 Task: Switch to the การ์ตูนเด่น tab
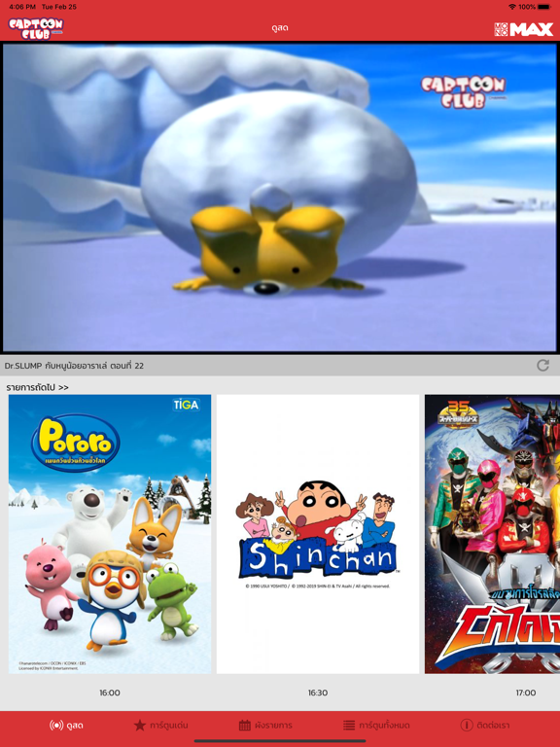tap(168, 726)
